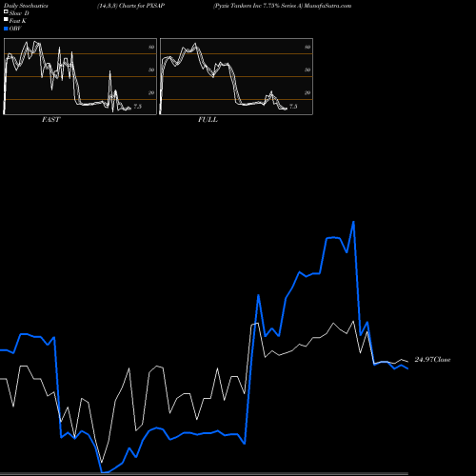Click the highest peak of the blue OBV line
This screenshot has height=476, width=476.
point(353,222)
